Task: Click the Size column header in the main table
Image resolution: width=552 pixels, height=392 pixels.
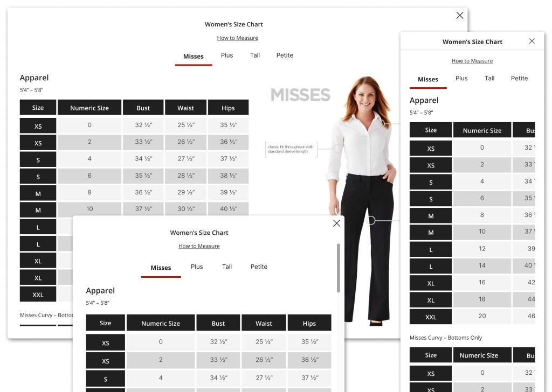Action: 38,107
